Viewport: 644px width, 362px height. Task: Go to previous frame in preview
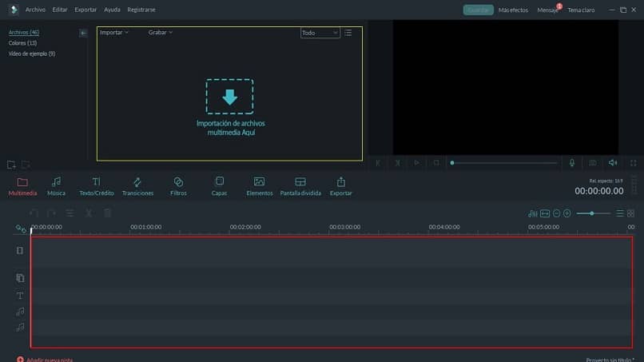click(x=378, y=163)
